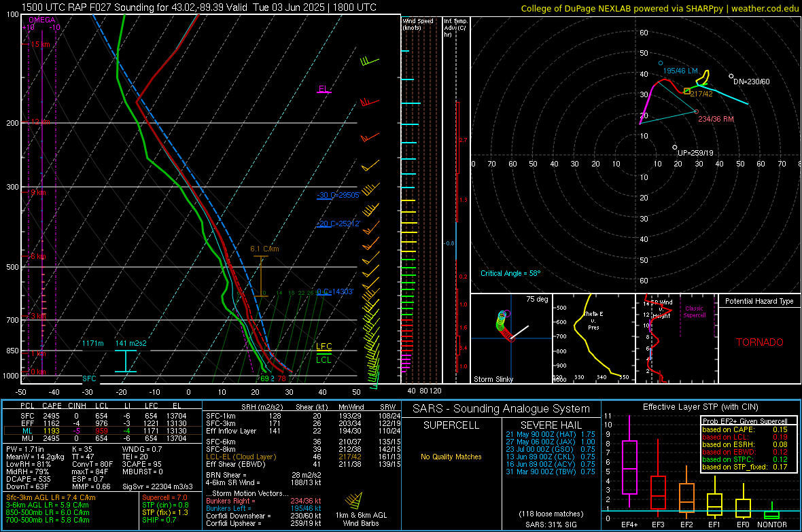Click the Corfidi Downshear = 230/60 kt line
The image size is (802, 532).
pos(264,516)
